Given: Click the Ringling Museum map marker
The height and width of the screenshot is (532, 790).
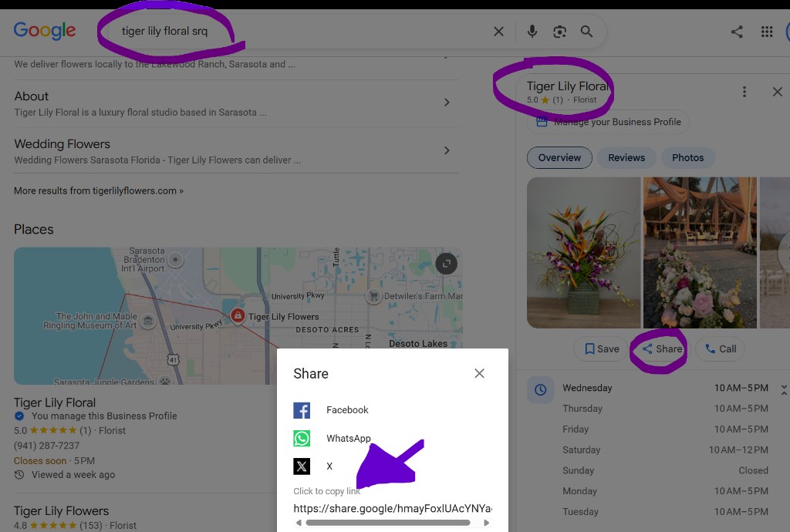Looking at the screenshot, I should click(x=147, y=321).
